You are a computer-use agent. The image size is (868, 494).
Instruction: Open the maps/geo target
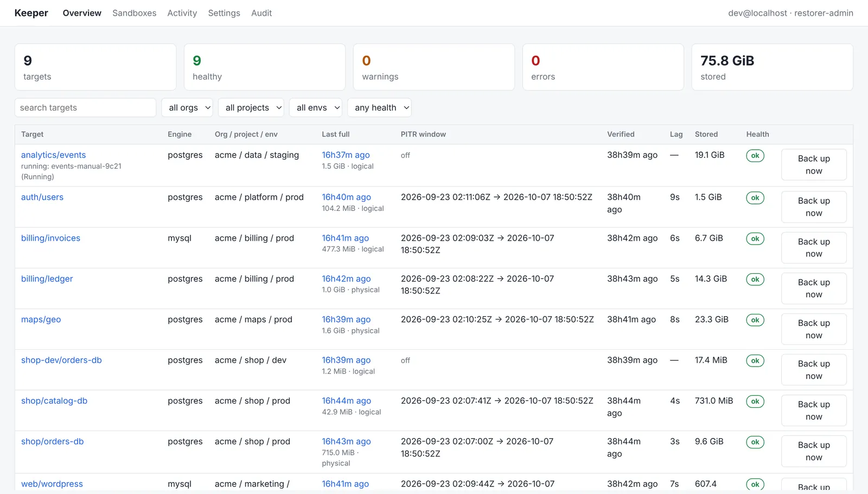pyautogui.click(x=41, y=319)
